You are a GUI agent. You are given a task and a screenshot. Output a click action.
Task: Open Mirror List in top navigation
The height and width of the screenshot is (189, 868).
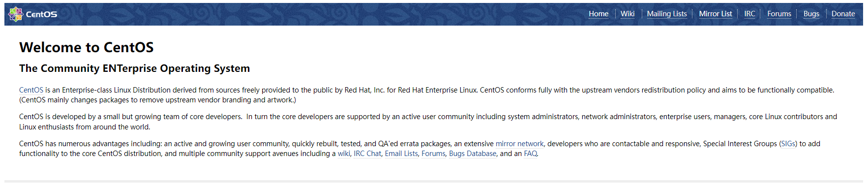(716, 14)
